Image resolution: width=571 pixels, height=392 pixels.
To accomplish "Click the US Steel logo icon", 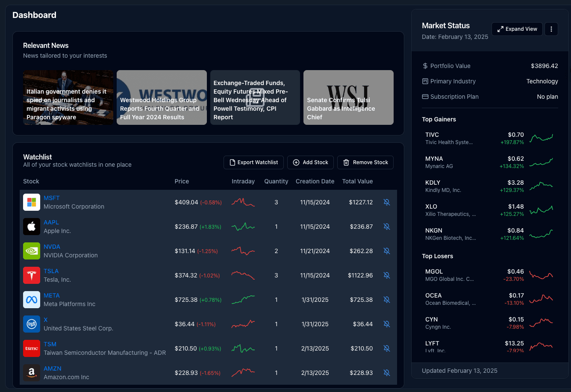I will pos(32,324).
